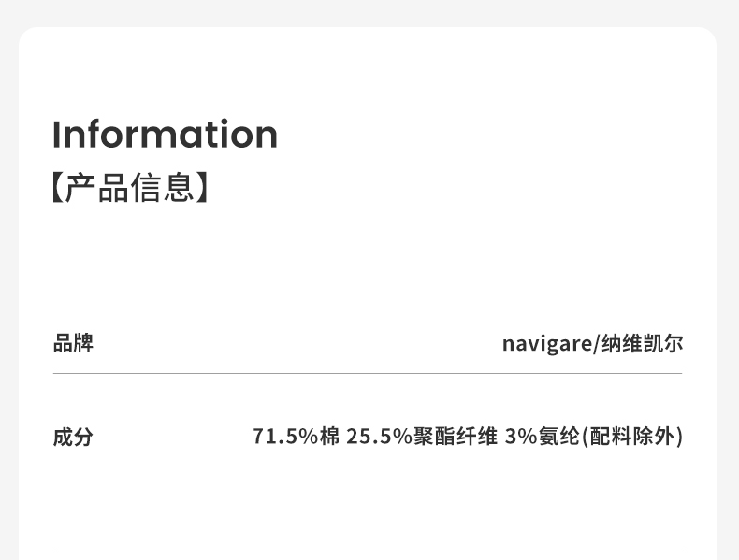Click the divider line below the 成分 row
The height and width of the screenshot is (560, 739).
[368, 553]
